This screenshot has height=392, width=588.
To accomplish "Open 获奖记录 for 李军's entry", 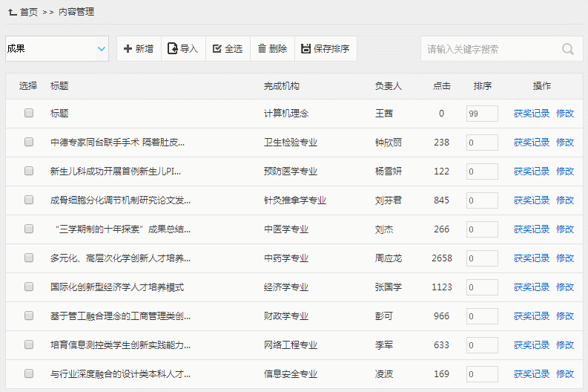I will (x=532, y=345).
